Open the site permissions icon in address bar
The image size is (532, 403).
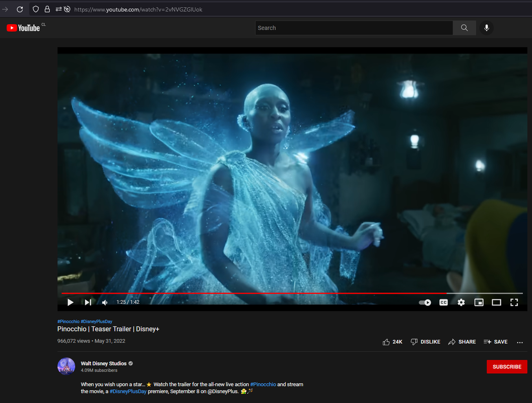tap(59, 10)
